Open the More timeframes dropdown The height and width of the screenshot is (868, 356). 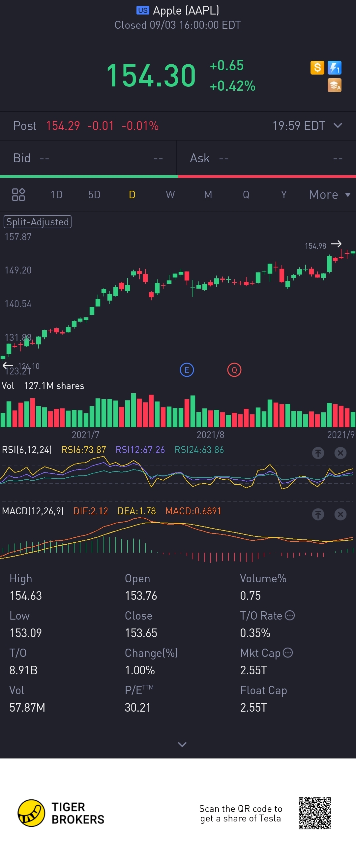pyautogui.click(x=330, y=194)
